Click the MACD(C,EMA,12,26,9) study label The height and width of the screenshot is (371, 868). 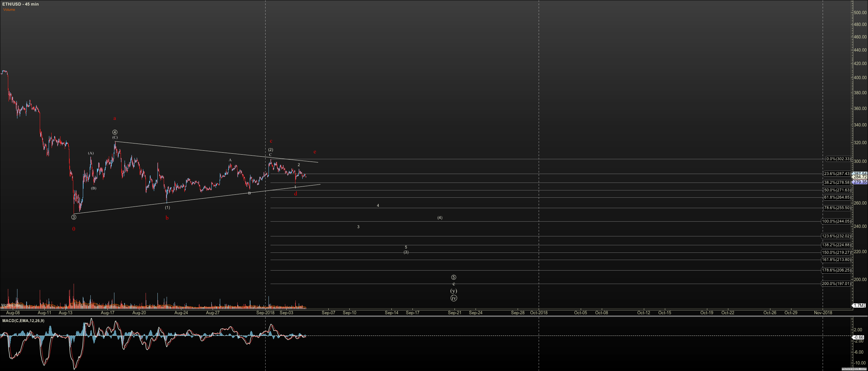[x=23, y=320]
